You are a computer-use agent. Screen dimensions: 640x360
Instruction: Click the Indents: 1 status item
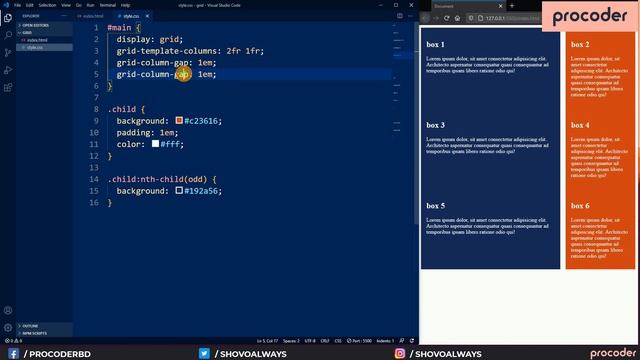[x=385, y=341]
